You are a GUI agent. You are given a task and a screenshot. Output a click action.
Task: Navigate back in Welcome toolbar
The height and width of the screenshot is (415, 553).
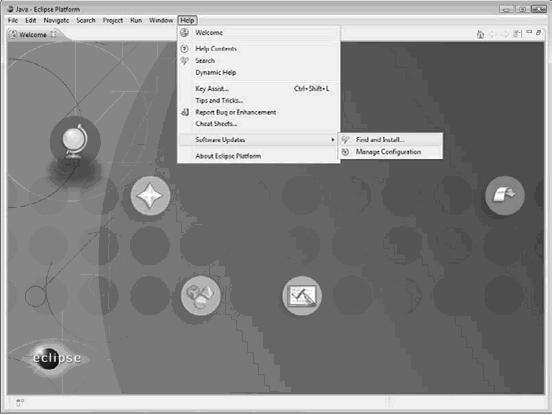coord(493,34)
